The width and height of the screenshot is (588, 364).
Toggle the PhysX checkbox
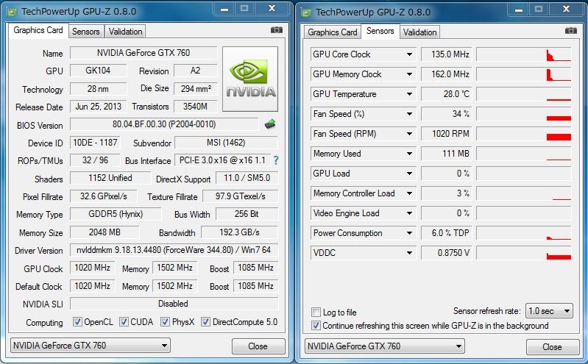[165, 321]
